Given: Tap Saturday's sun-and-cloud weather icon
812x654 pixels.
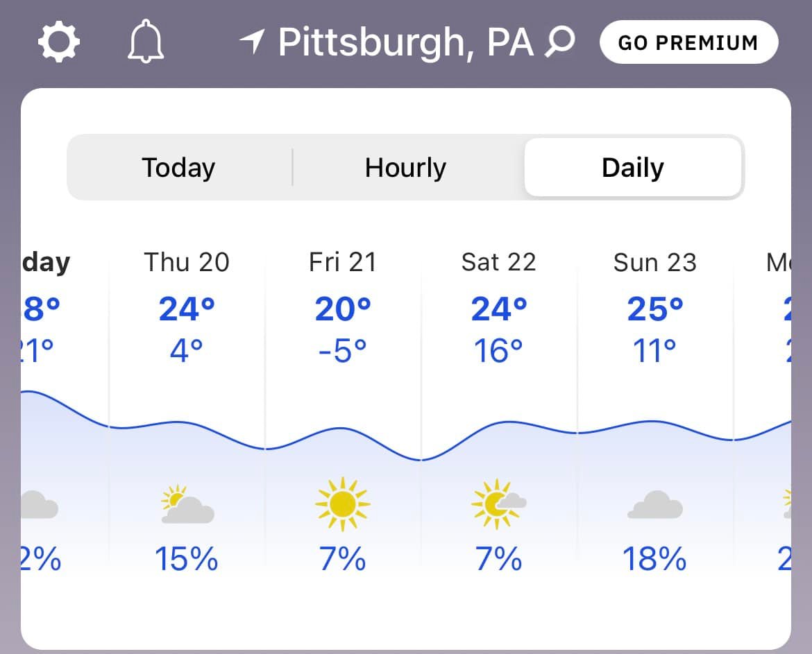Looking at the screenshot, I should (x=498, y=504).
